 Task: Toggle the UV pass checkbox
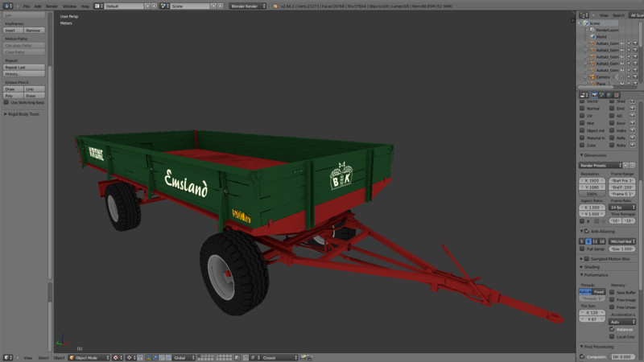pyautogui.click(x=582, y=116)
